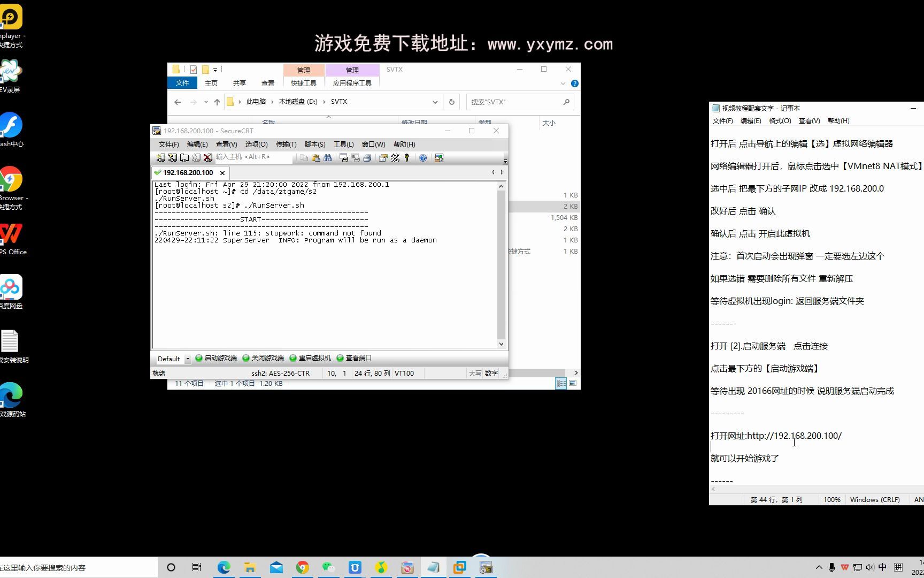The image size is (924, 578).
Task: Switch Explorer to large thumbnails view icon
Action: click(573, 383)
